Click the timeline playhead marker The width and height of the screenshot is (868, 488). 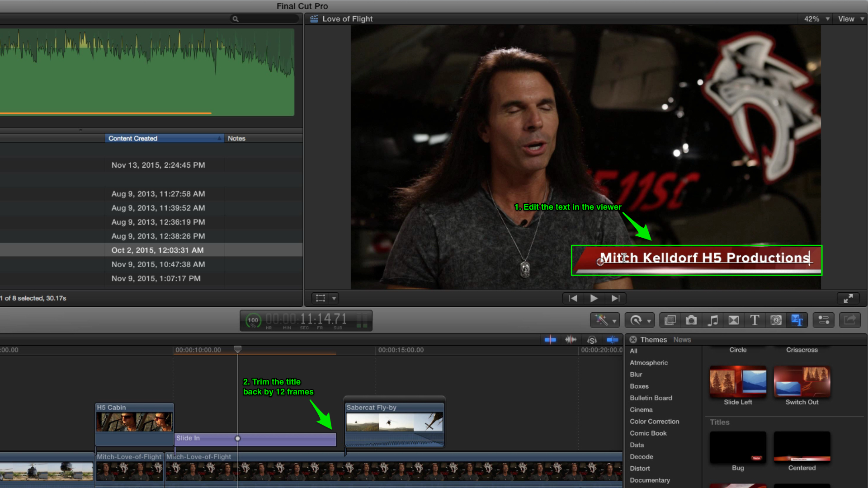click(x=237, y=349)
